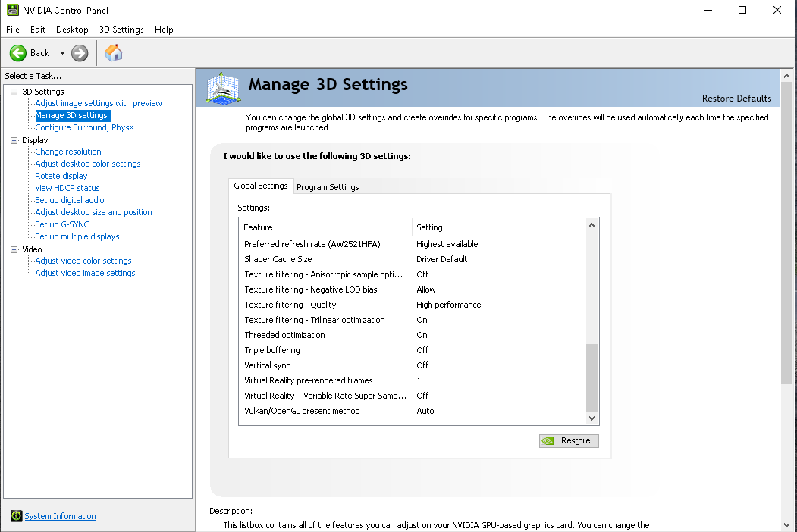Click the NVIDIA Control Panel title bar icon
This screenshot has height=532, width=797.
pos(13,10)
